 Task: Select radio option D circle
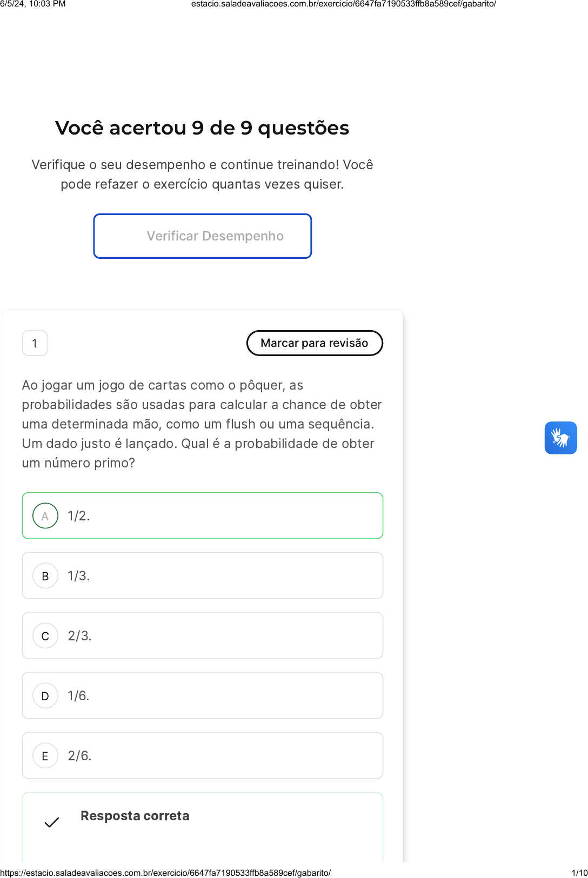pos(45,696)
